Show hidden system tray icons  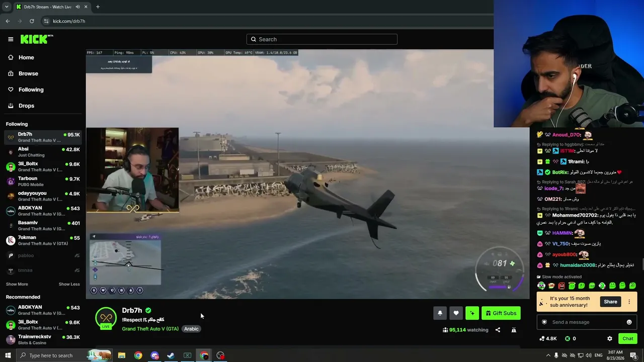point(548,355)
